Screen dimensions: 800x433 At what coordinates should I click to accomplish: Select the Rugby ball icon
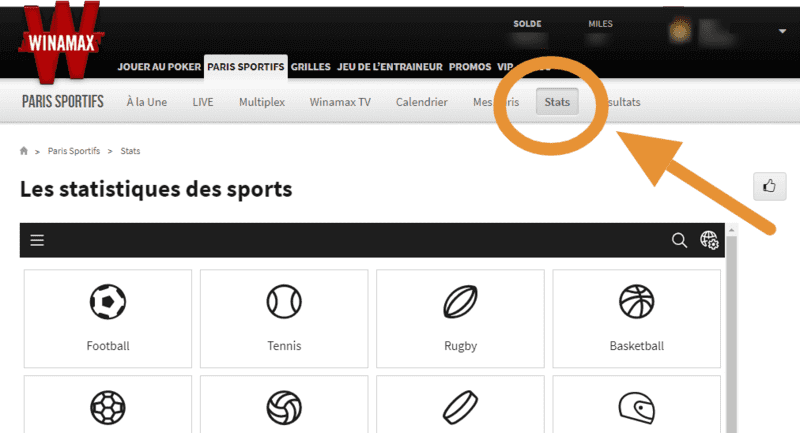(460, 301)
